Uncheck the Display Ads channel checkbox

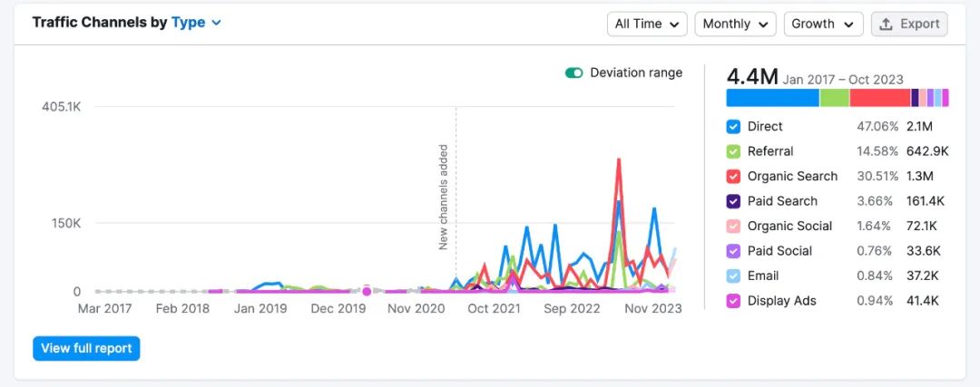click(733, 301)
